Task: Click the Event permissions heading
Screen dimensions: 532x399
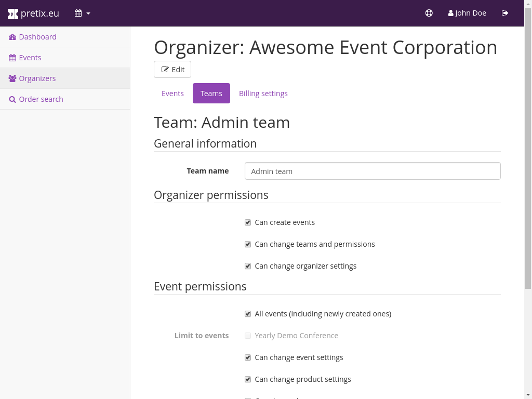Action: coord(200,286)
